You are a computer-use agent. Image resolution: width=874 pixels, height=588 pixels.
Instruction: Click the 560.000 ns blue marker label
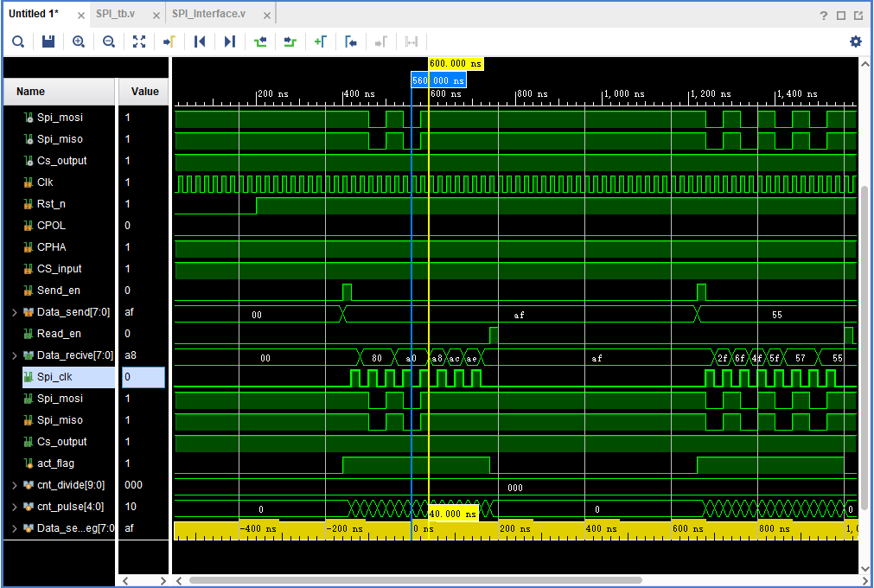[x=438, y=80]
